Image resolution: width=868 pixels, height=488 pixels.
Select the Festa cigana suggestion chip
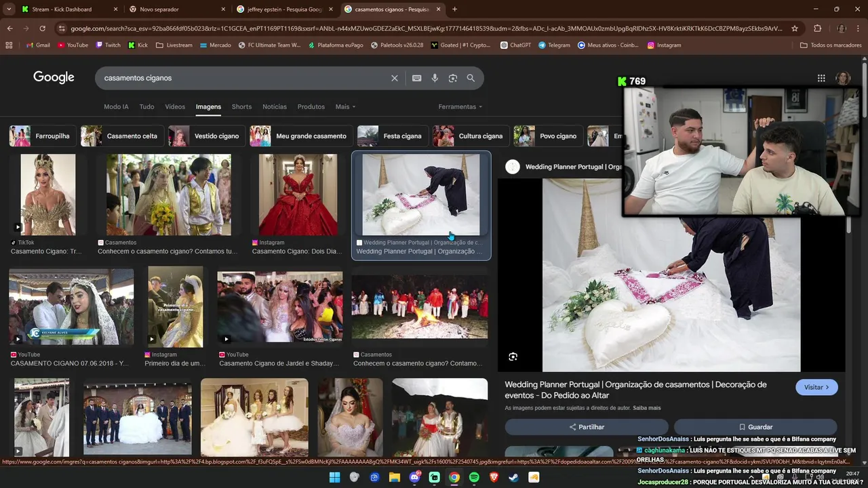point(391,136)
